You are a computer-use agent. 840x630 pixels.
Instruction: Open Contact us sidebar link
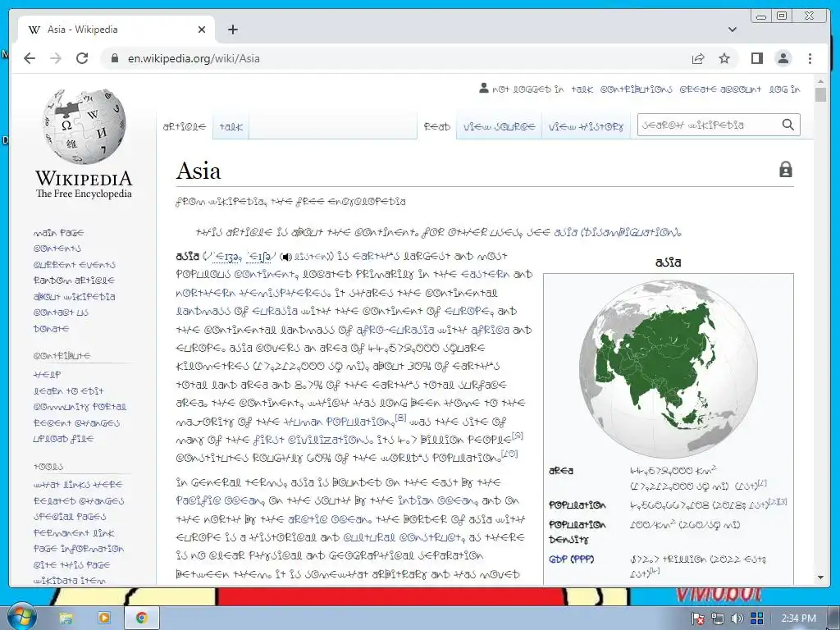pyautogui.click(x=61, y=313)
